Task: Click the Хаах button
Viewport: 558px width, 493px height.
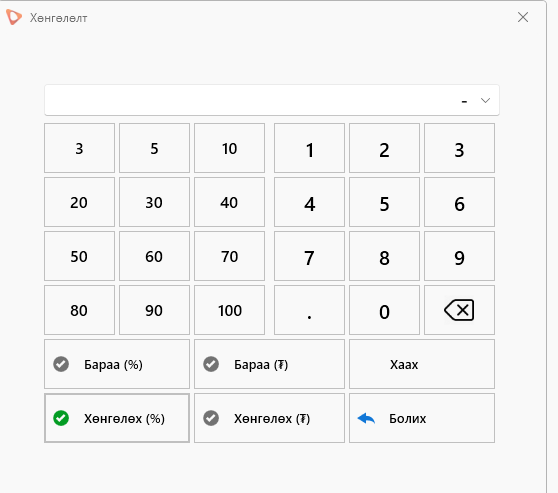Action: coord(422,364)
